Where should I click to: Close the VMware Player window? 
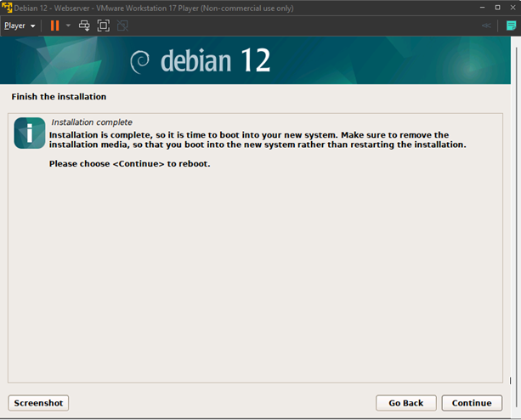pyautogui.click(x=513, y=7)
